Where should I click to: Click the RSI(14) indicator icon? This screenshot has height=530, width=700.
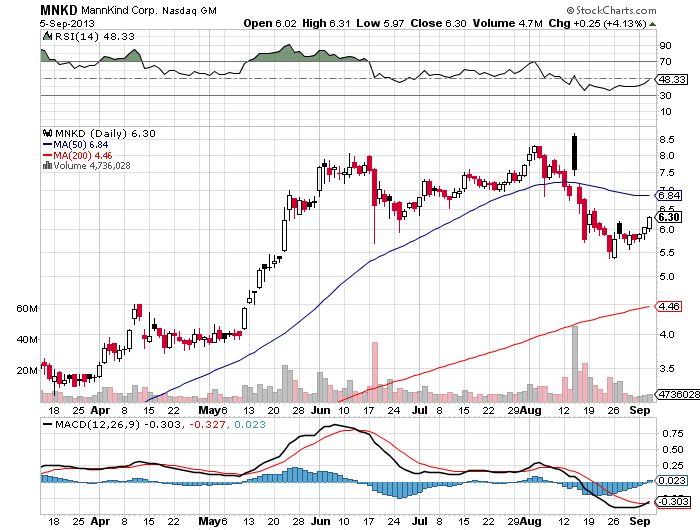[x=47, y=36]
